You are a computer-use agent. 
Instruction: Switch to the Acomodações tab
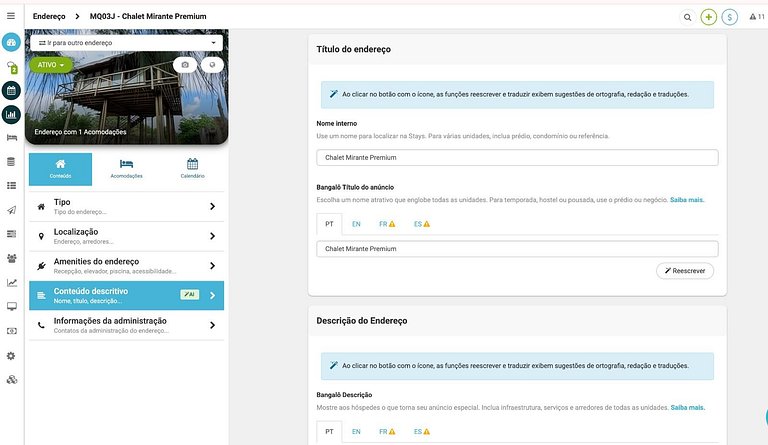126,169
